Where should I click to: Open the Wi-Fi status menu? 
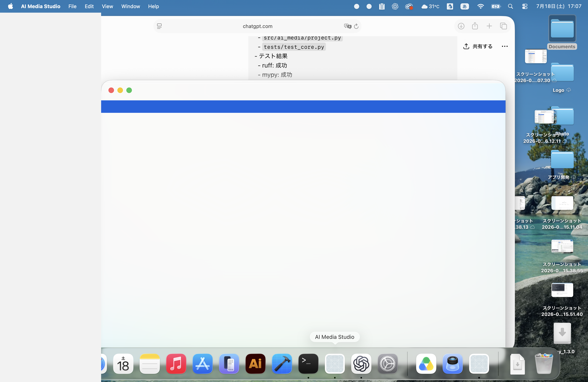click(480, 6)
